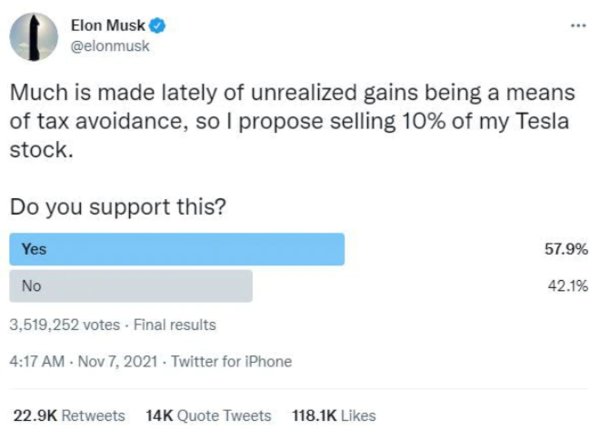This screenshot has height=440, width=600.
Task: Select the blue Yes poll bar
Action: click(177, 249)
